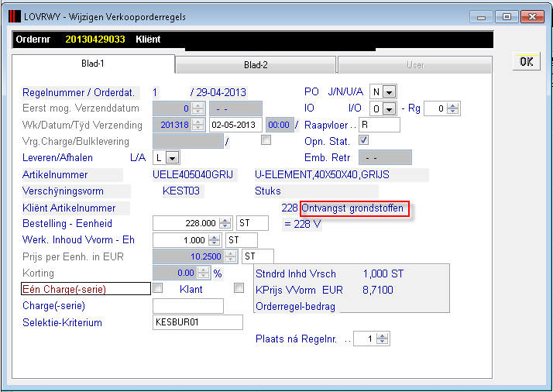Click the Rg spinner control
The image size is (553, 392).
pyautogui.click(x=452, y=108)
